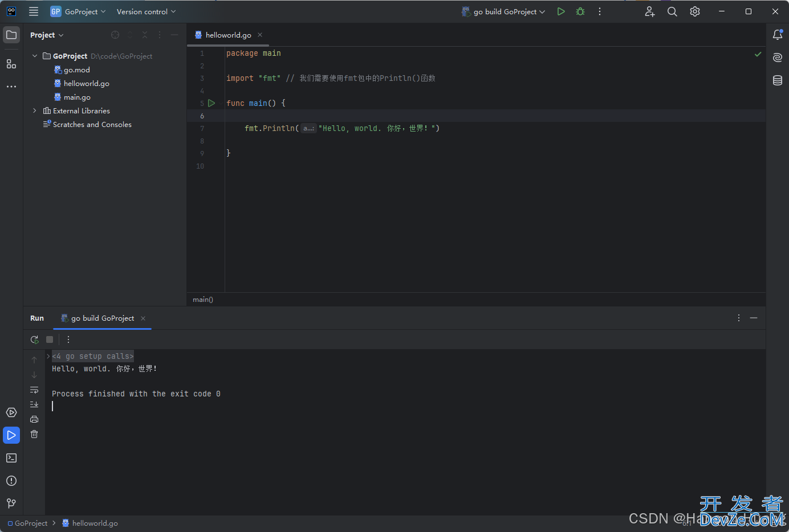This screenshot has width=789, height=532.
Task: Toggle soft-wrap in console
Action: click(x=34, y=390)
